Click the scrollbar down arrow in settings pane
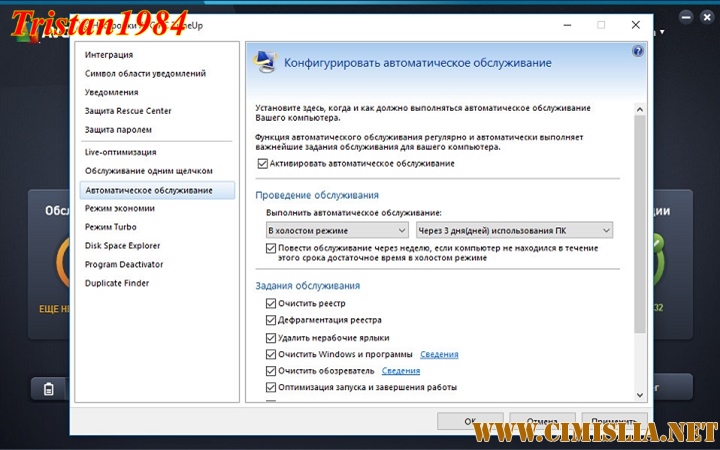Image resolution: width=720 pixels, height=450 pixels. coord(640,395)
